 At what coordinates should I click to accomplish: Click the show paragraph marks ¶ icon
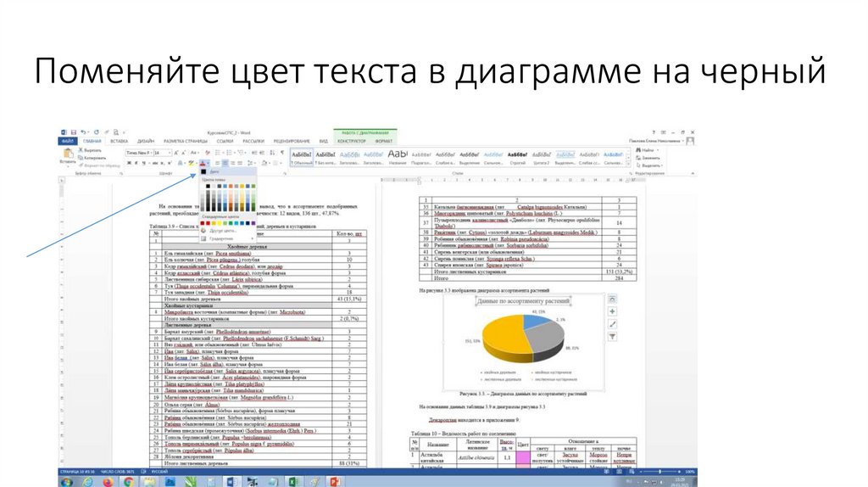pos(281,153)
